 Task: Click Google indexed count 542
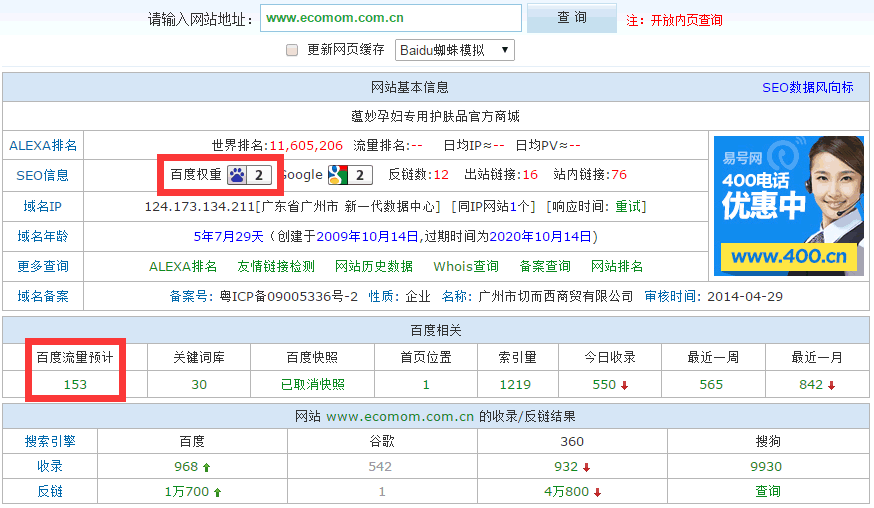[380, 467]
